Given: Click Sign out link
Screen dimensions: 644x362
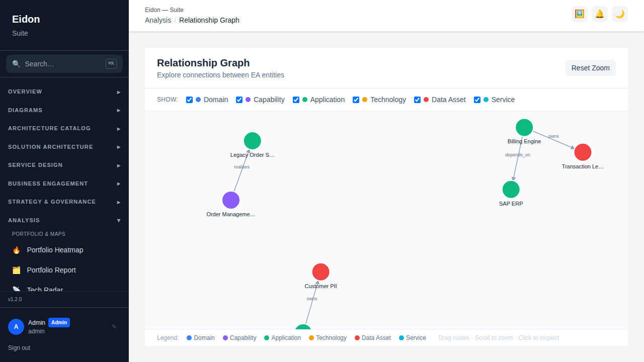Looking at the screenshot, I should coord(19,348).
